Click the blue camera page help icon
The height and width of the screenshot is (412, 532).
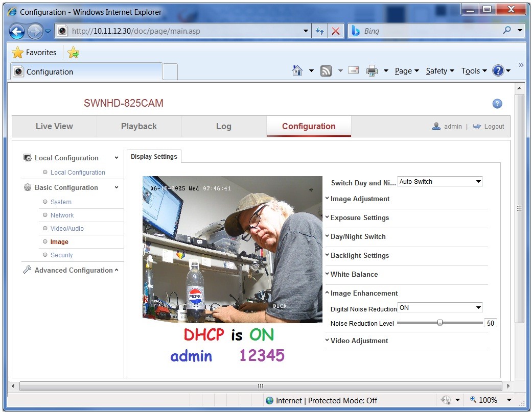click(x=497, y=104)
